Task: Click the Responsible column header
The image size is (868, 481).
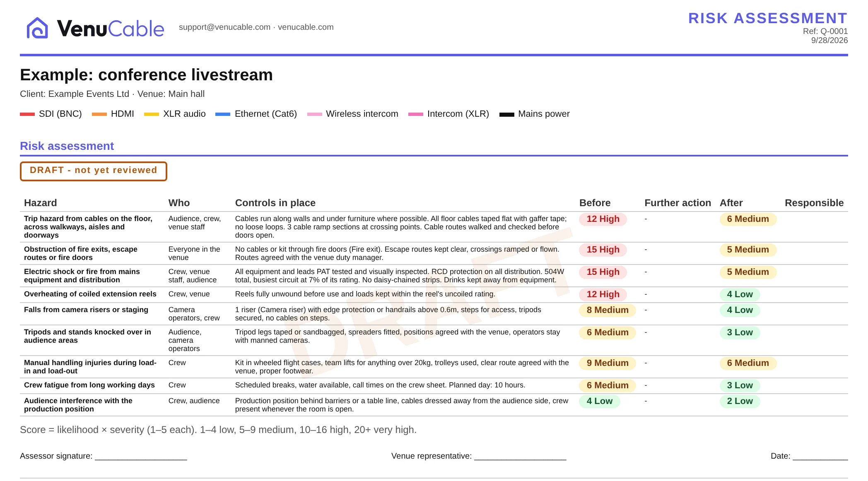Action: pos(814,203)
